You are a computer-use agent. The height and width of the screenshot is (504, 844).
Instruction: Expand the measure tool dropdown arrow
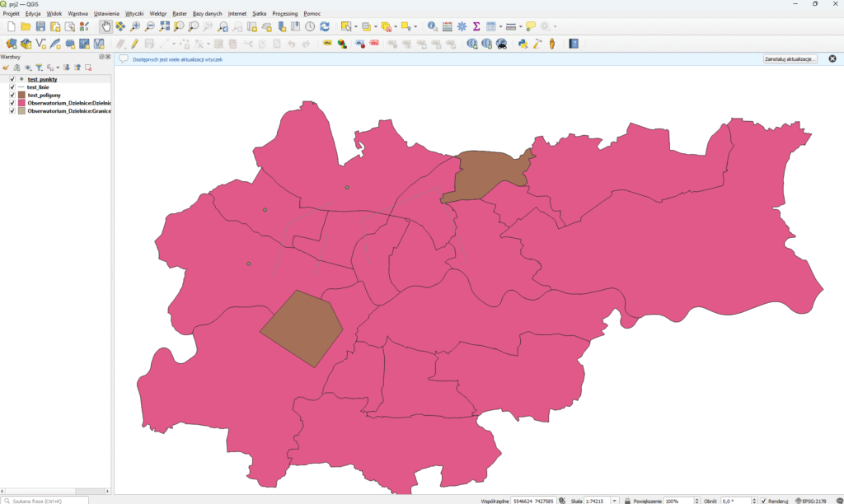click(x=521, y=26)
